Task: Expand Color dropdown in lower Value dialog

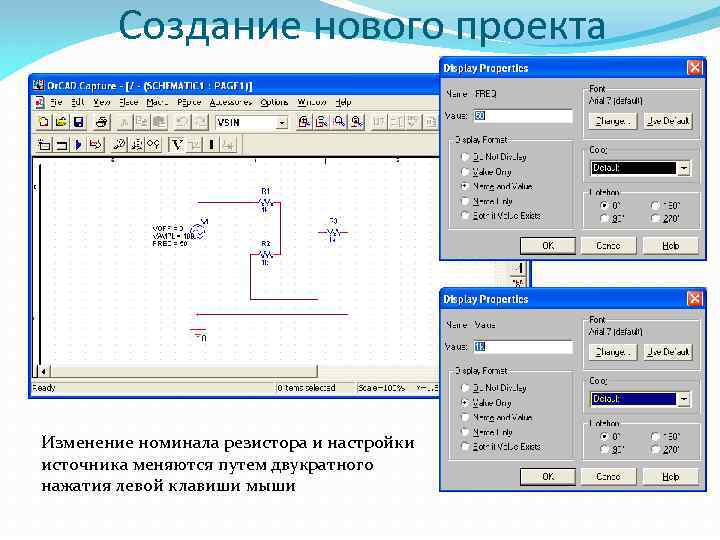Action: (x=684, y=399)
